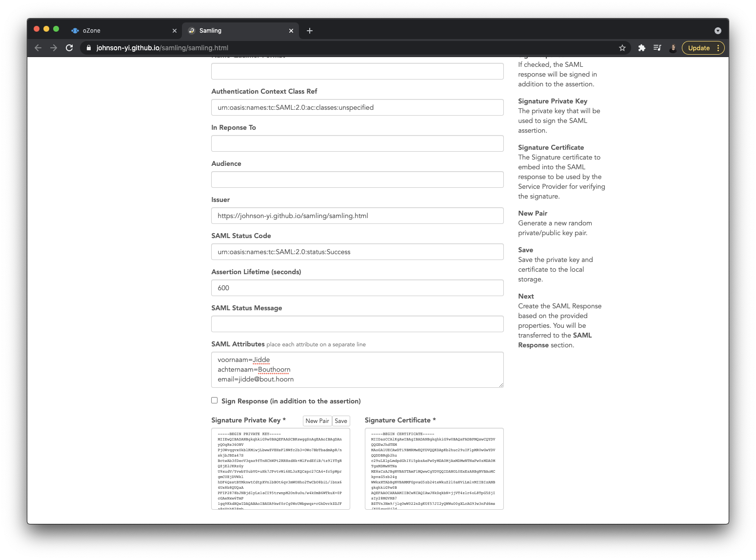Click the New Pair button
This screenshot has height=560, width=756.
pos(317,420)
